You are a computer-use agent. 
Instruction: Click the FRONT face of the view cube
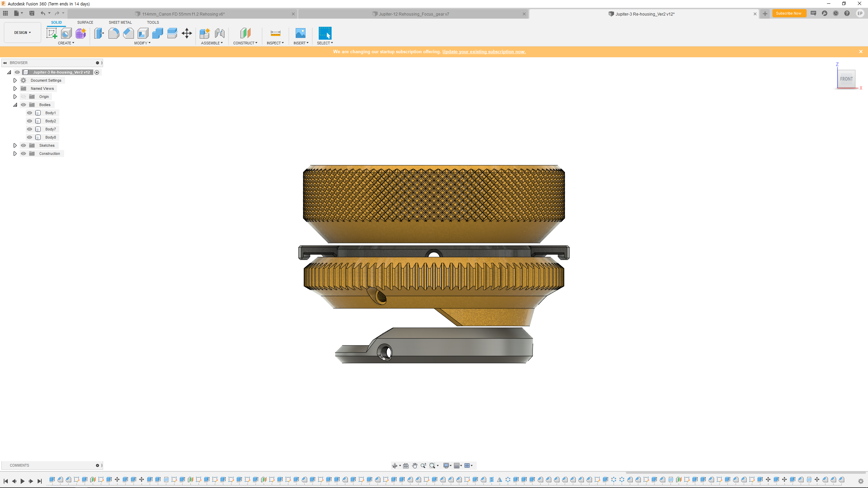pos(846,79)
